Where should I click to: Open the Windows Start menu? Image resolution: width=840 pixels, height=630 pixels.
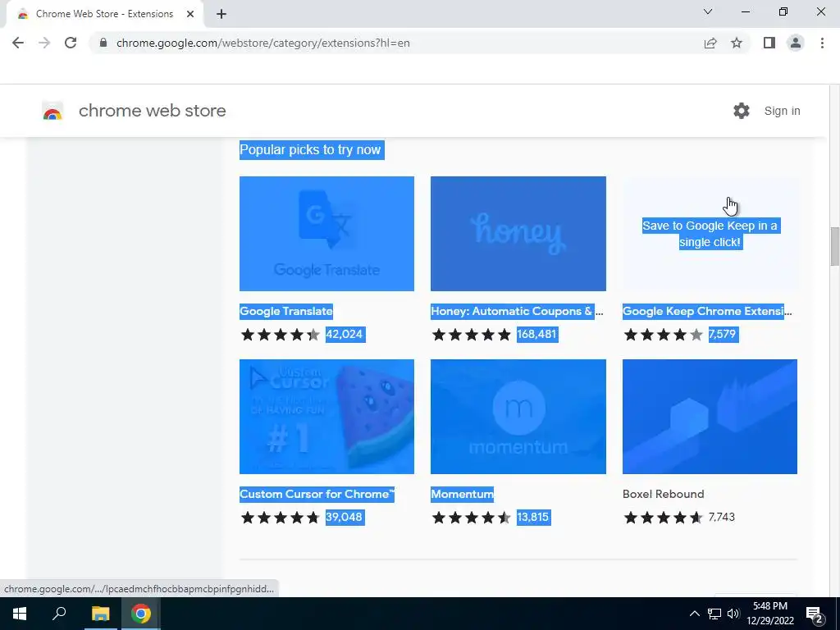(20, 614)
